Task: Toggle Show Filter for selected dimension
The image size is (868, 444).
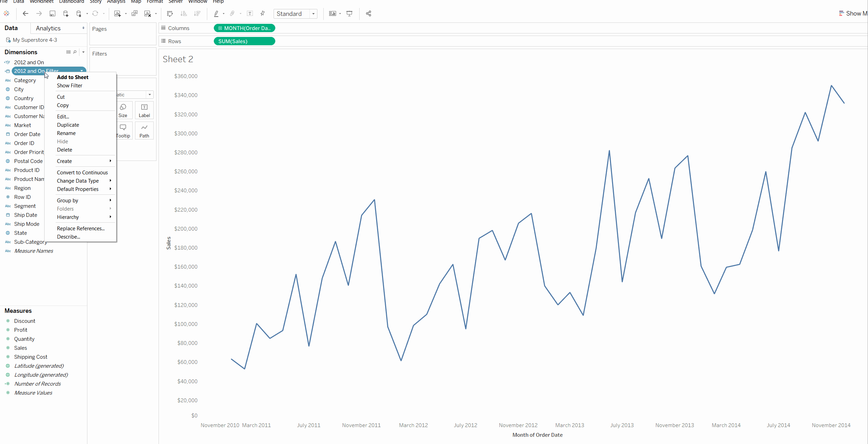Action: [69, 85]
